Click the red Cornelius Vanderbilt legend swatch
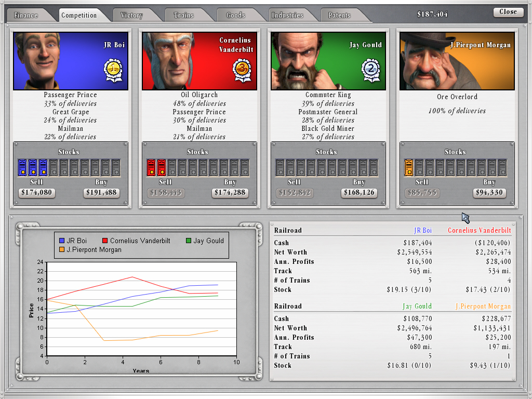This screenshot has height=399, width=532. [x=105, y=241]
